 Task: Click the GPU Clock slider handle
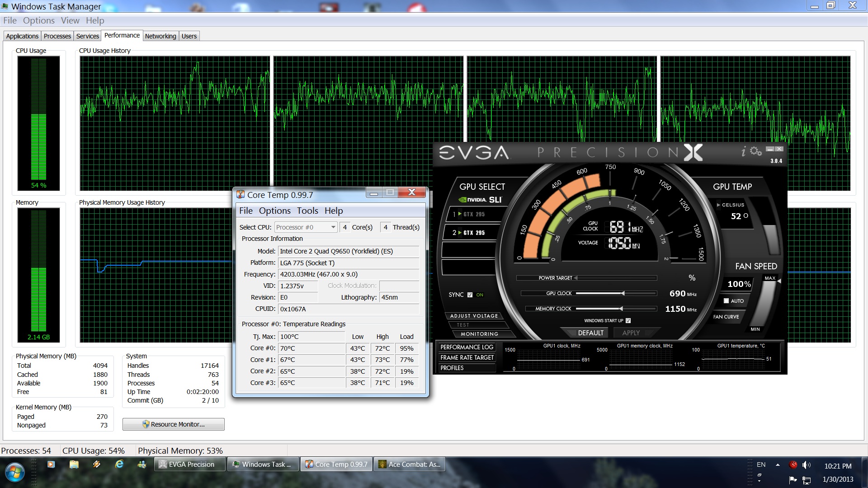tap(623, 294)
